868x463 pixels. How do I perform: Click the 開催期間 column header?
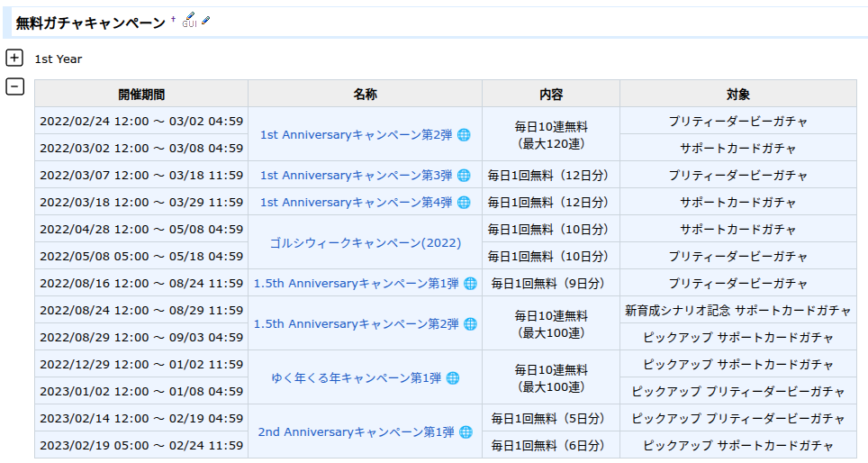click(x=141, y=94)
